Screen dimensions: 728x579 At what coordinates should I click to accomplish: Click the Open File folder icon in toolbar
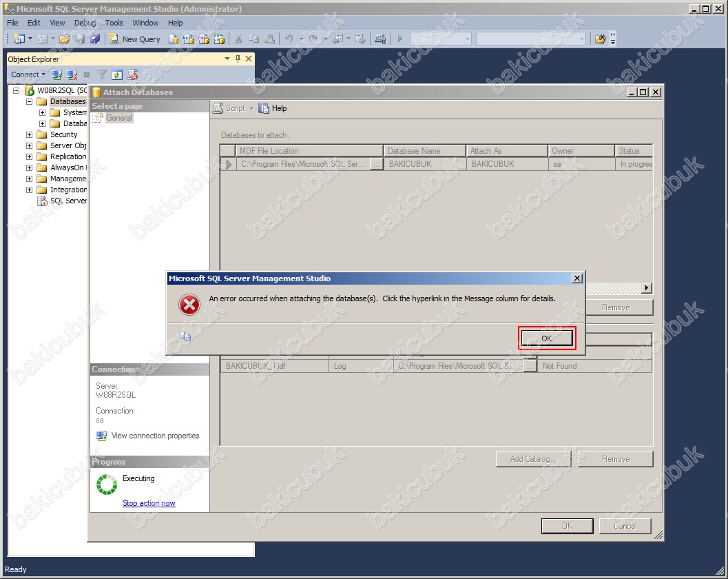(x=65, y=39)
